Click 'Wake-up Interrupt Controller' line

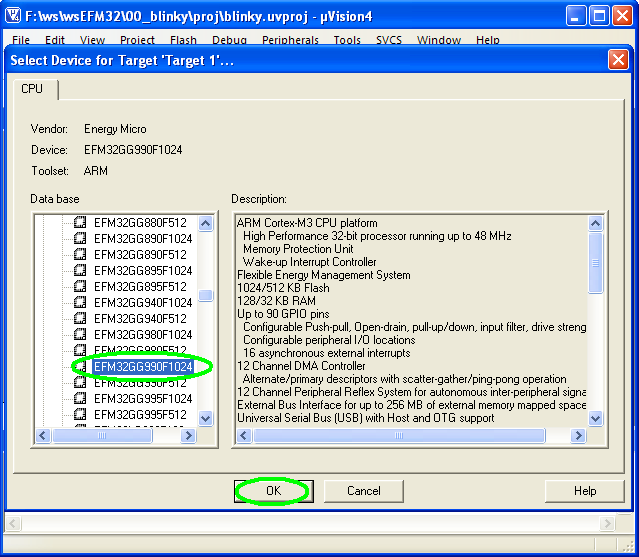click(310, 262)
